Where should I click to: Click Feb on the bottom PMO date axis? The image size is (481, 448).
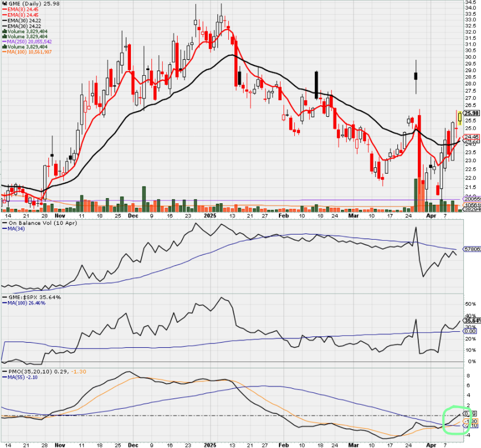[283, 445]
